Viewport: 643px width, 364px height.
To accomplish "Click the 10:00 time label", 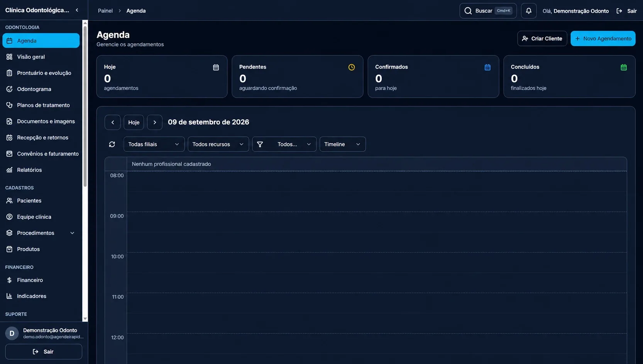I will tap(117, 257).
